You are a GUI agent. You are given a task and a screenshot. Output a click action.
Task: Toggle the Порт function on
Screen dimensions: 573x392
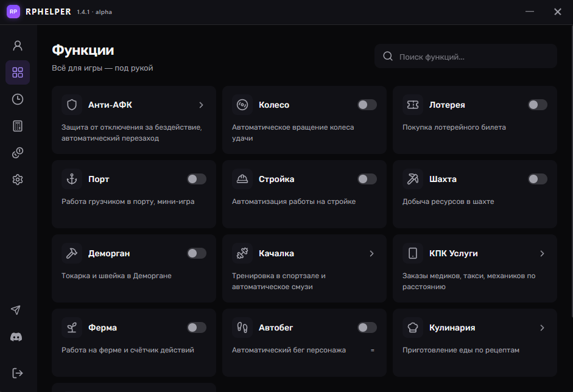[x=197, y=179]
